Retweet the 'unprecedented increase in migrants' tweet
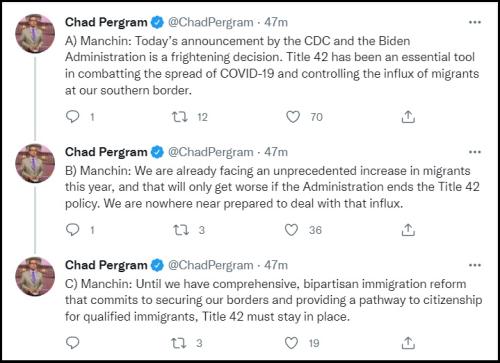 (181, 230)
